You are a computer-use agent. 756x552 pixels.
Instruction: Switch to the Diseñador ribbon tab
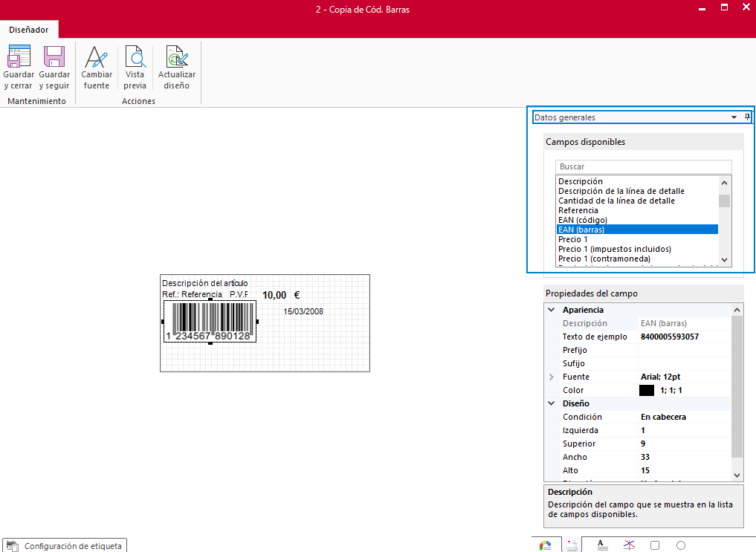(29, 30)
